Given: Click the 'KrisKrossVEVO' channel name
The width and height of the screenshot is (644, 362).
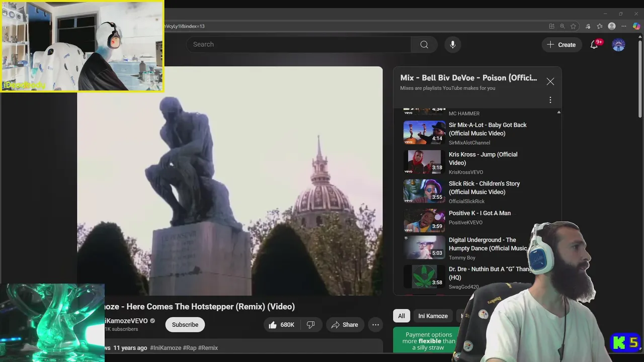Looking at the screenshot, I should tap(466, 172).
